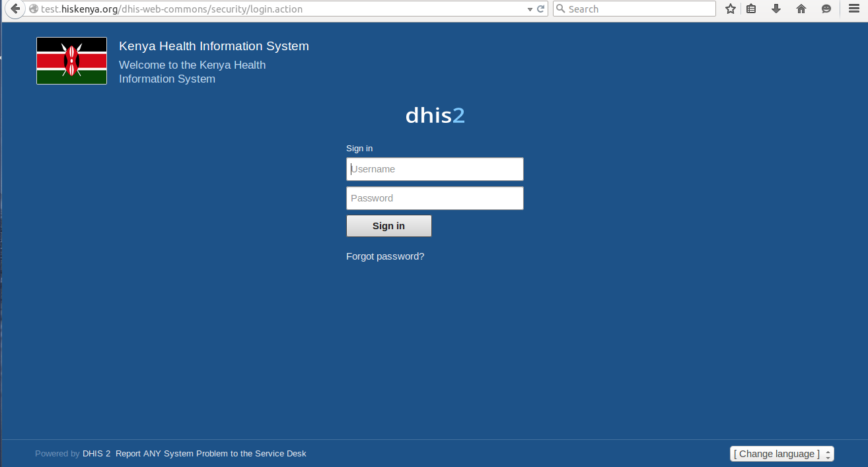Click "Kenya Health Information System" title
This screenshot has width=868, height=467.
pos(214,46)
